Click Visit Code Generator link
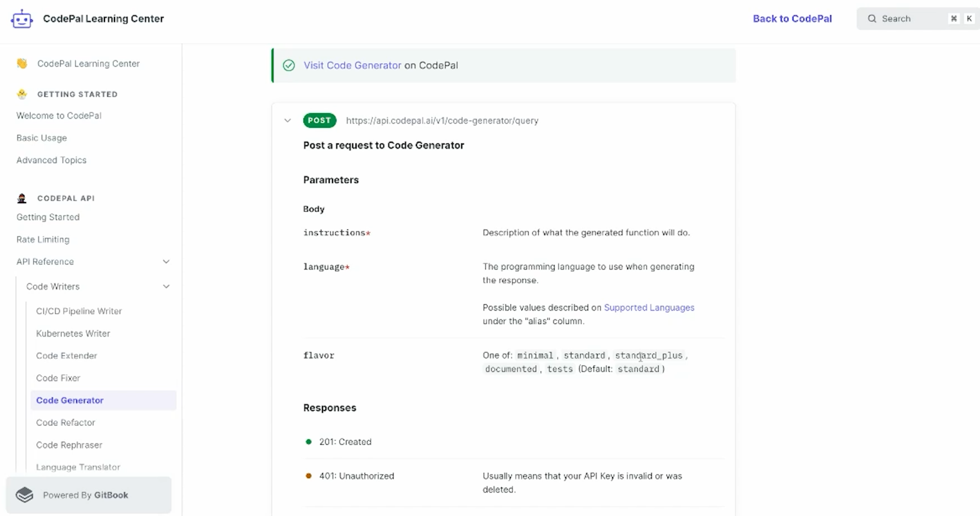980x516 pixels. (352, 66)
